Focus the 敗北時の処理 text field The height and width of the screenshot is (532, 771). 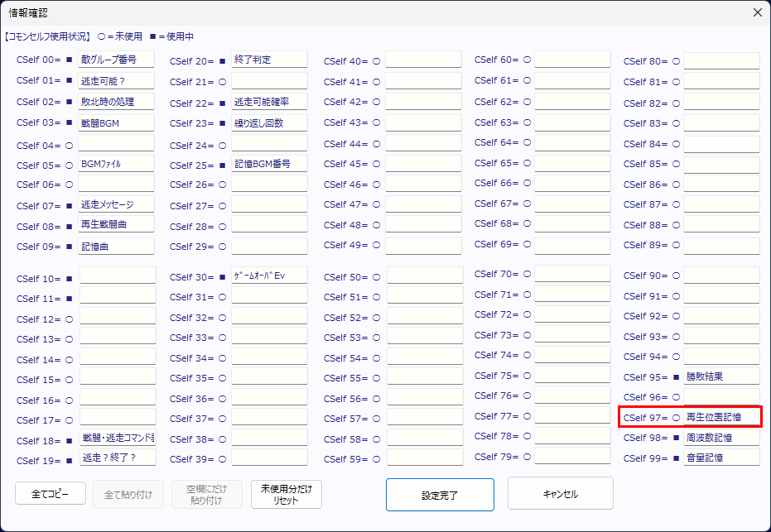coord(117,102)
